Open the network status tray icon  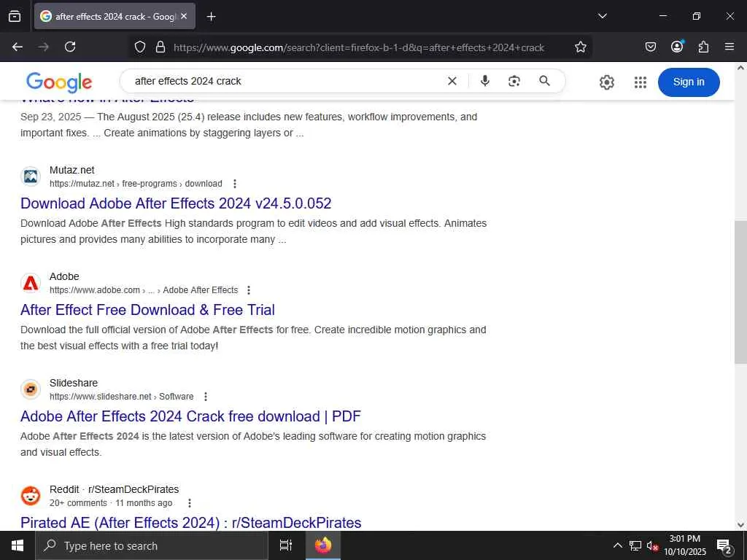pyautogui.click(x=635, y=545)
